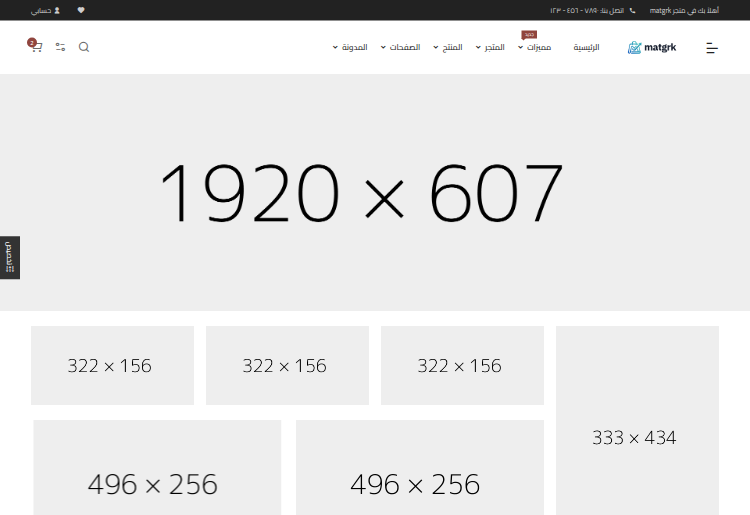Click the phone number in top bar
This screenshot has width=750, height=515.
coord(587,11)
